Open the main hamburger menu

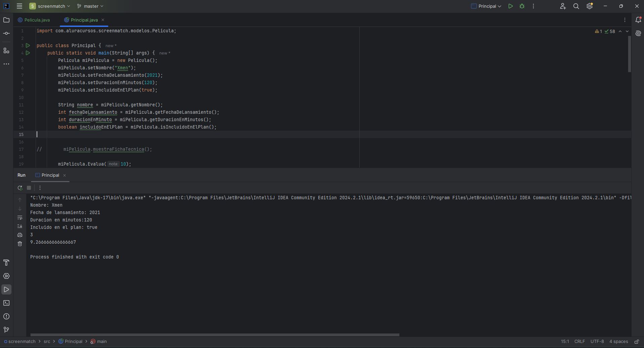pyautogui.click(x=19, y=6)
